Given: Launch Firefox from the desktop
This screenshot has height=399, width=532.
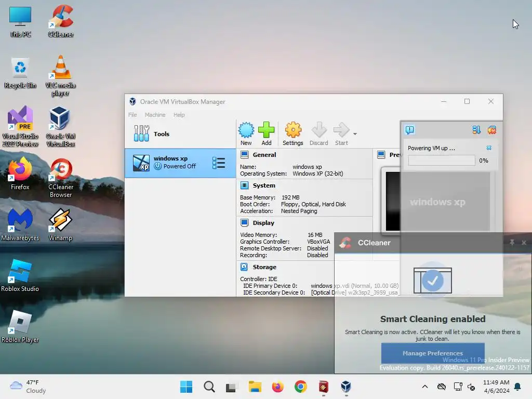Looking at the screenshot, I should pyautogui.click(x=20, y=174).
